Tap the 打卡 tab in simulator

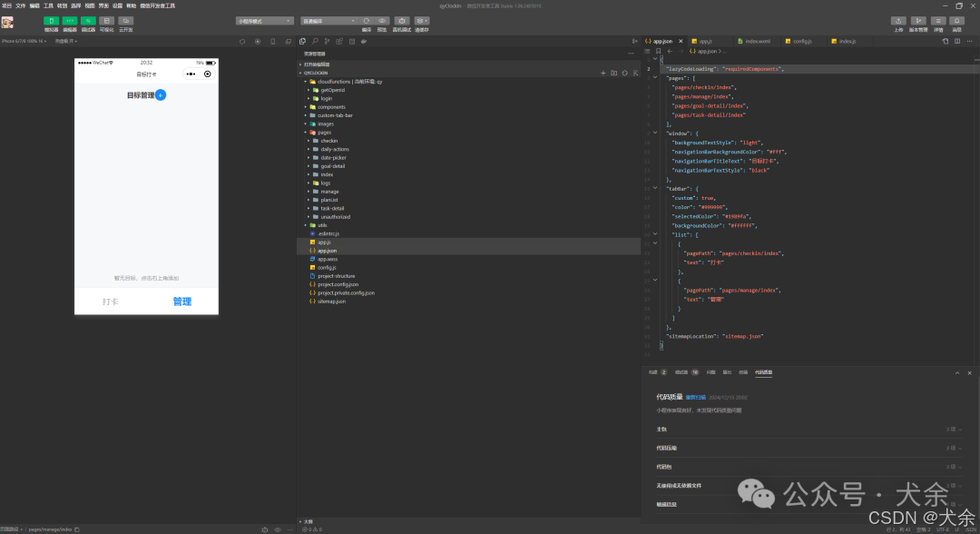pos(111,302)
